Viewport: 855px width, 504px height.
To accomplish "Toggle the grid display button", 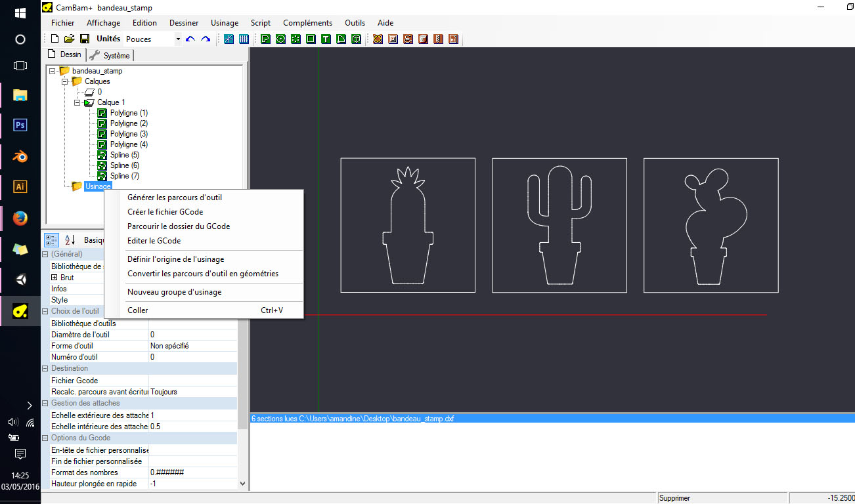I will (x=244, y=39).
